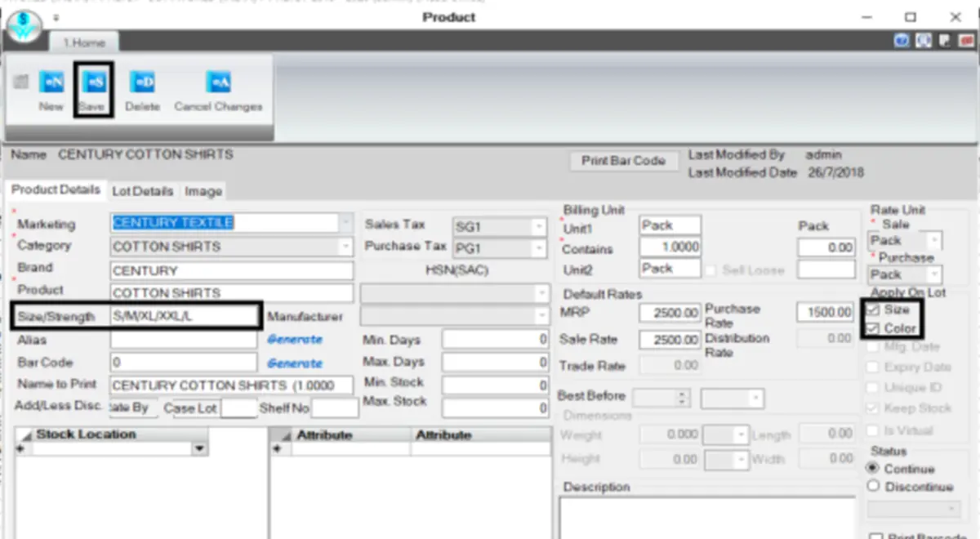
Task: Click the Unit1 Pack field
Action: click(x=670, y=225)
